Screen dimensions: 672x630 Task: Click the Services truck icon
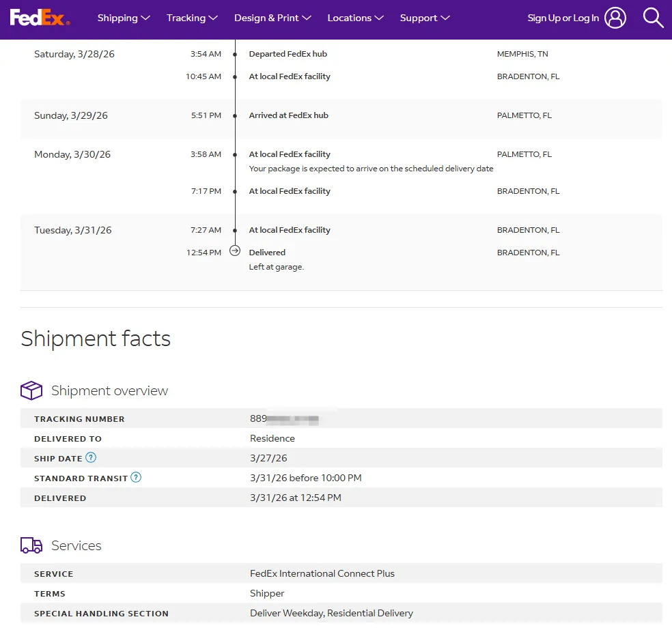31,545
